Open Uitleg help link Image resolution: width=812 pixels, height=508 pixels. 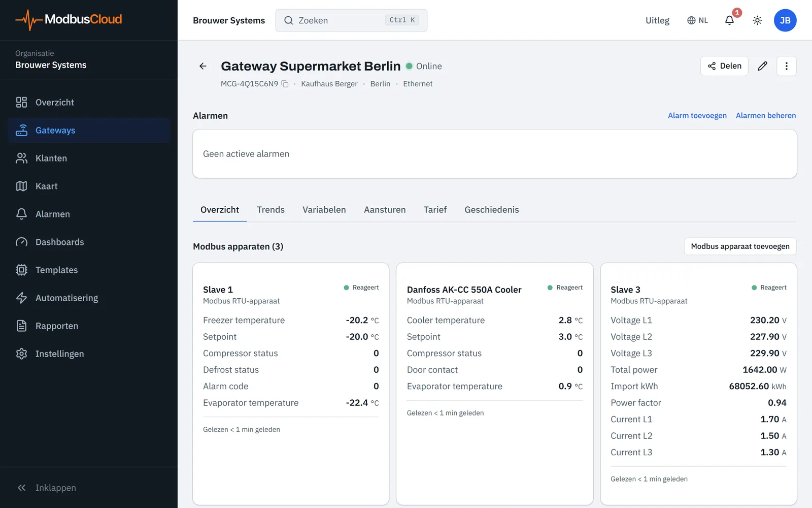pos(657,20)
